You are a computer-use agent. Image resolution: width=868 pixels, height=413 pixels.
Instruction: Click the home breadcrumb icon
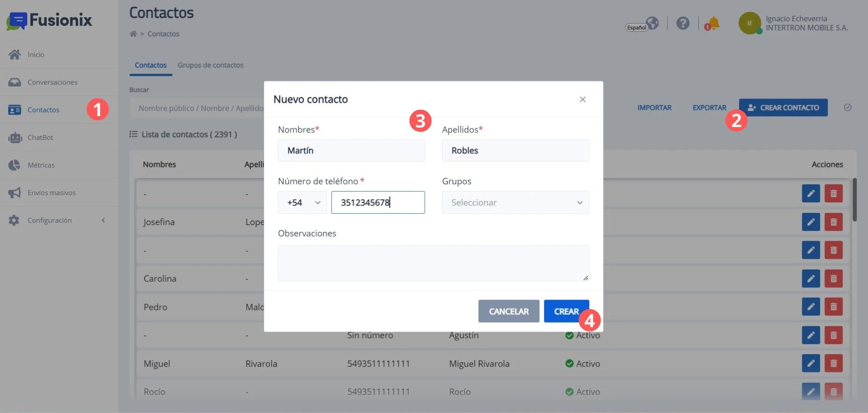click(x=133, y=34)
